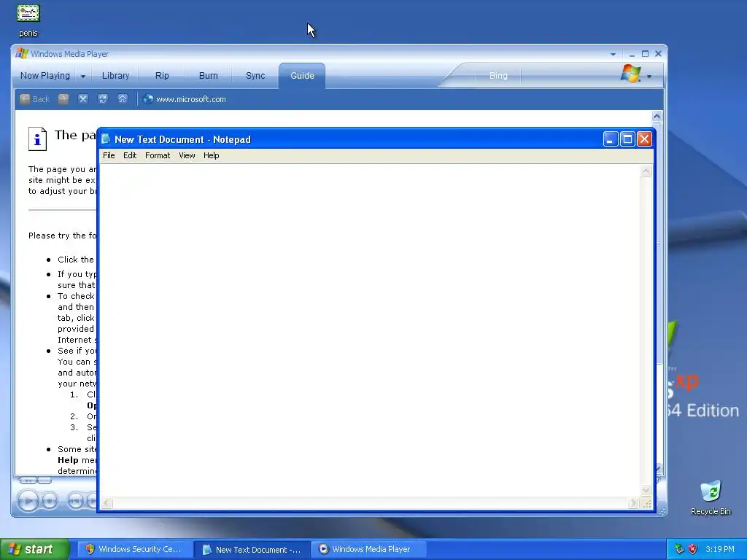The width and height of the screenshot is (747, 560).
Task: Click the www.microsoft.com address link
Action: click(x=191, y=99)
